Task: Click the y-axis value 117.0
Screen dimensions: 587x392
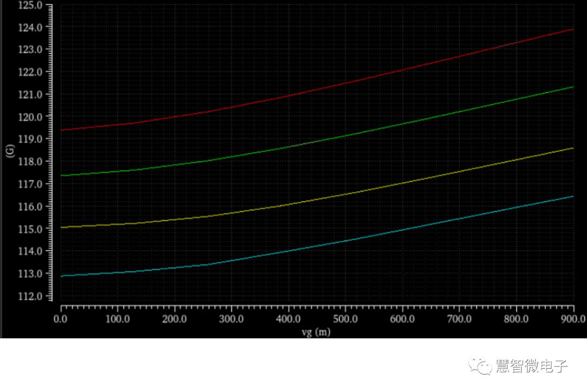Action: 30,184
